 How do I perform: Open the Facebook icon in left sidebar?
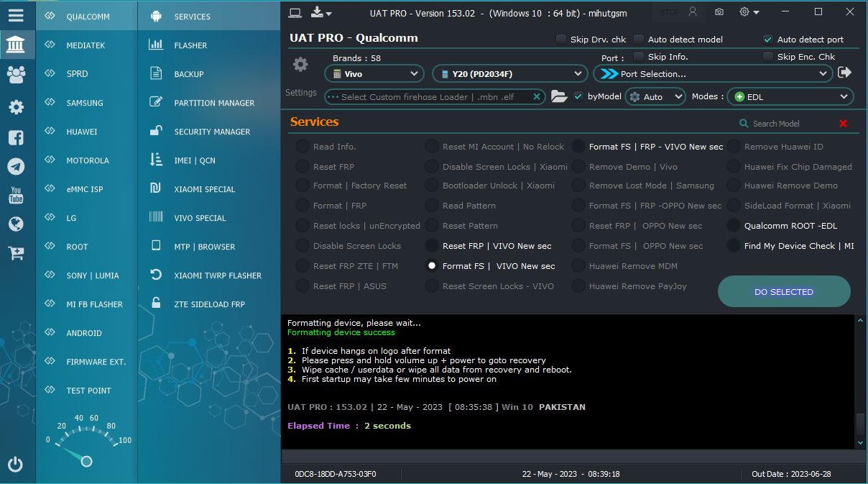(x=16, y=137)
